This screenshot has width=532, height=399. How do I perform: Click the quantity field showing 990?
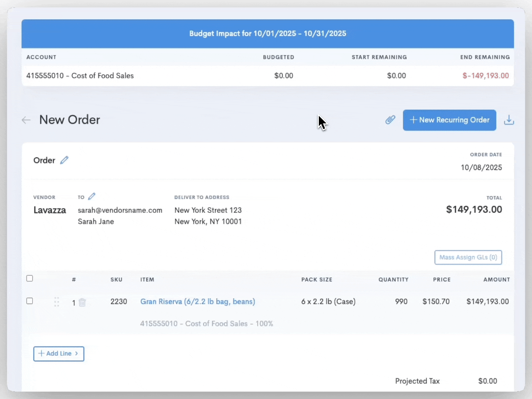(401, 302)
